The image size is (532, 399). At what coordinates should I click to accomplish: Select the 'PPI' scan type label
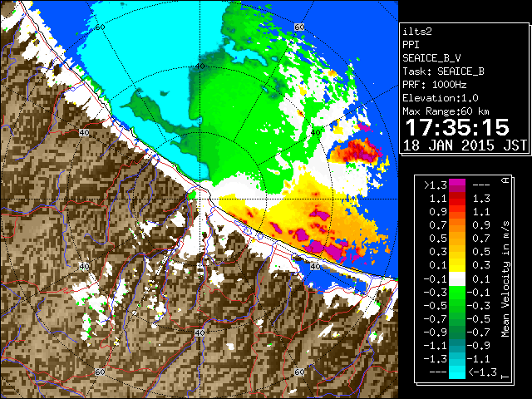411,45
